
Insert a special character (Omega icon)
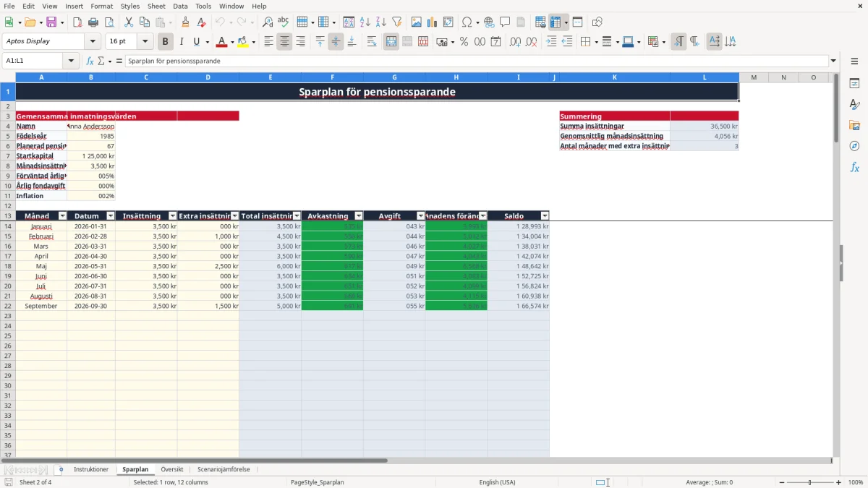click(x=467, y=22)
